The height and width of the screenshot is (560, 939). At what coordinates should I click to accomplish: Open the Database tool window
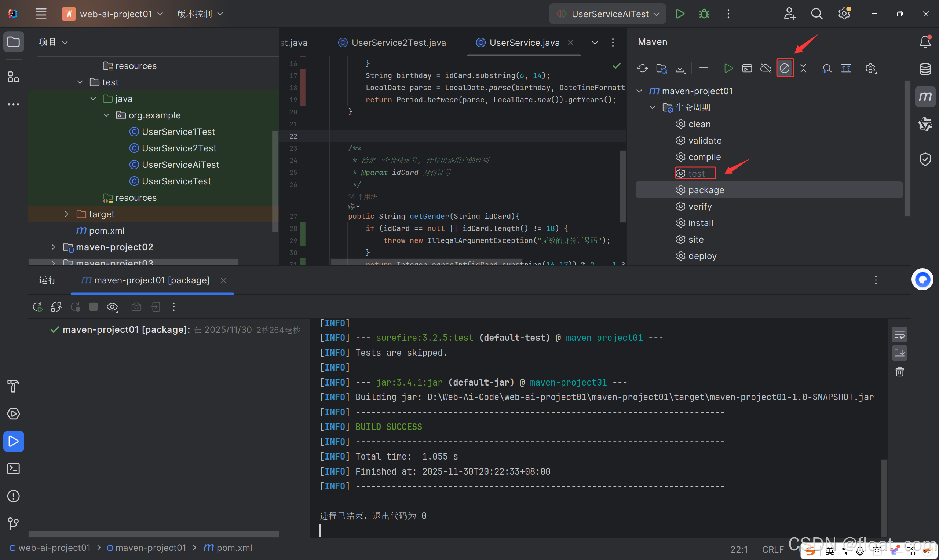(925, 69)
